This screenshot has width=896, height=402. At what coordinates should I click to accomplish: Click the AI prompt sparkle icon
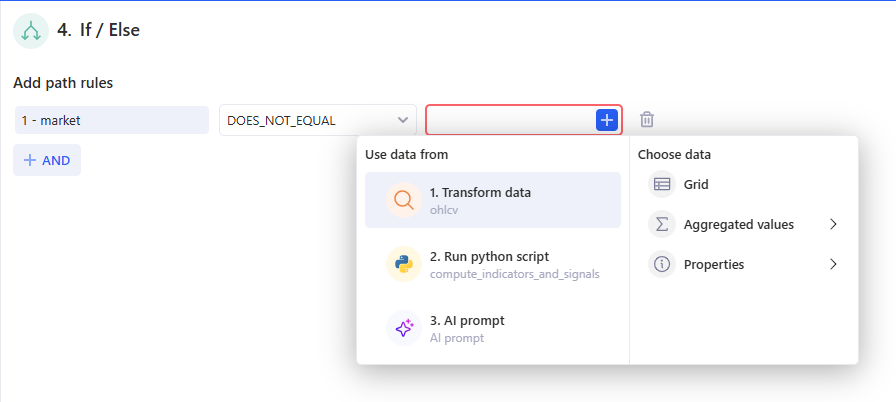click(x=404, y=328)
